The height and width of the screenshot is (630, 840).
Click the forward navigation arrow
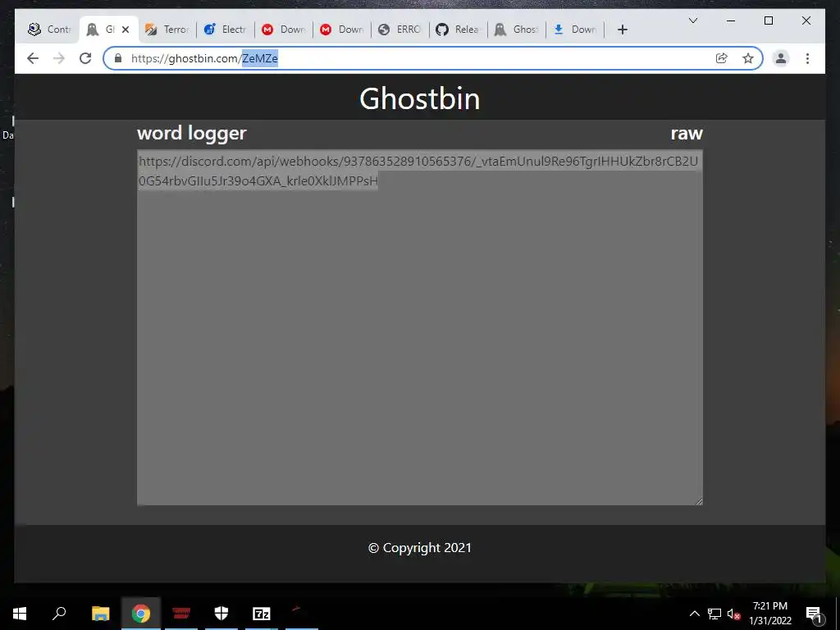[59, 58]
